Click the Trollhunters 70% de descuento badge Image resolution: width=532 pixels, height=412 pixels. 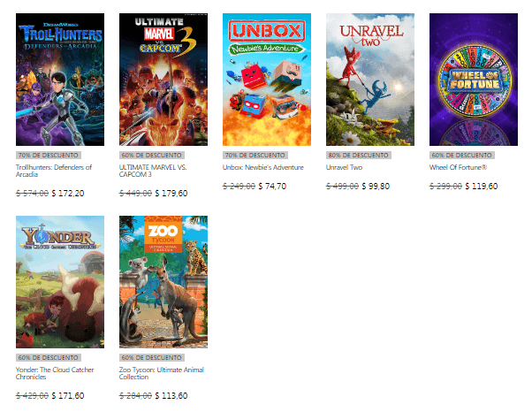click(x=49, y=155)
